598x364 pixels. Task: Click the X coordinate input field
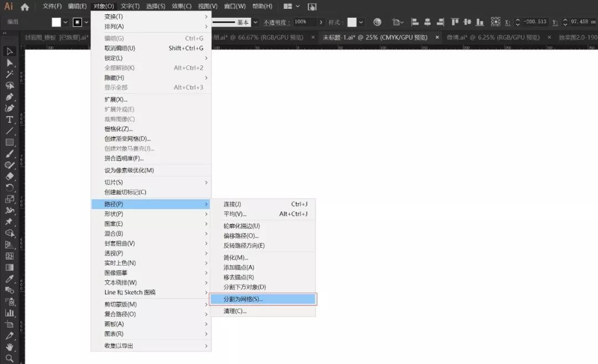[534, 22]
